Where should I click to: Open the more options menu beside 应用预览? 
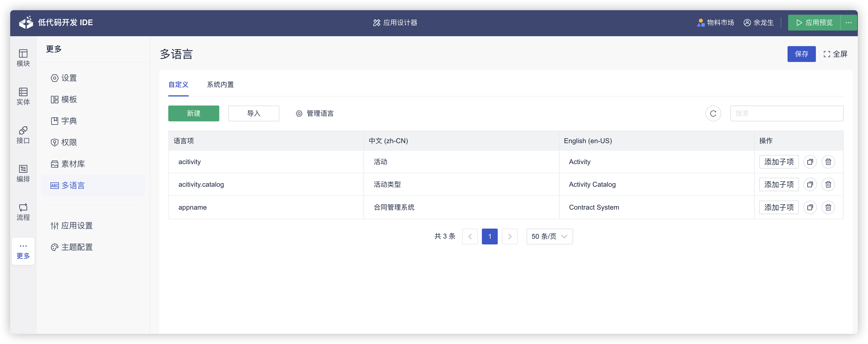[848, 23]
